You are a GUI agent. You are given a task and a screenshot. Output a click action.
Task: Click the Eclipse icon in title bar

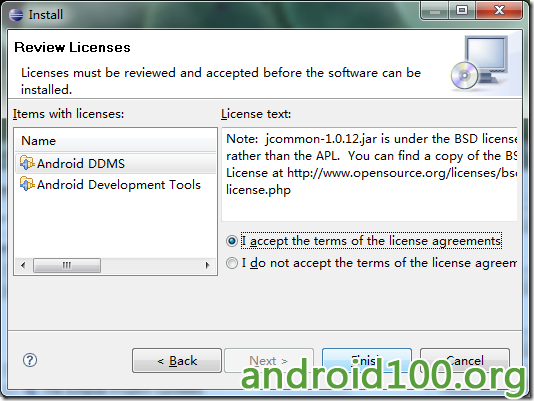[x=16, y=15]
